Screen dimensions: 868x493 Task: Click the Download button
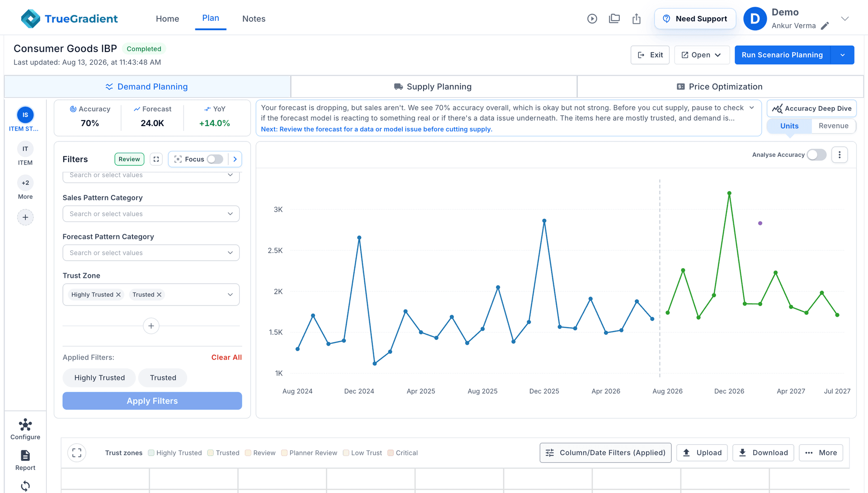tap(763, 453)
